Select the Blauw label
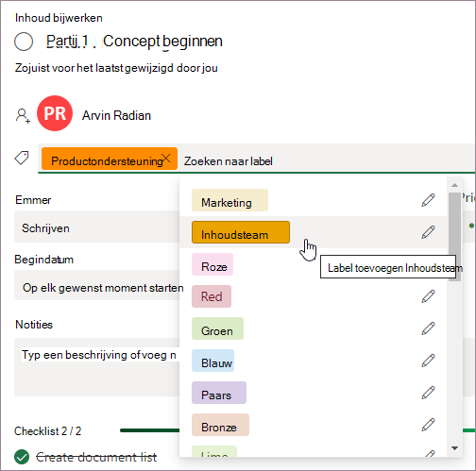Screen dimensions: 476x471 pos(212,361)
